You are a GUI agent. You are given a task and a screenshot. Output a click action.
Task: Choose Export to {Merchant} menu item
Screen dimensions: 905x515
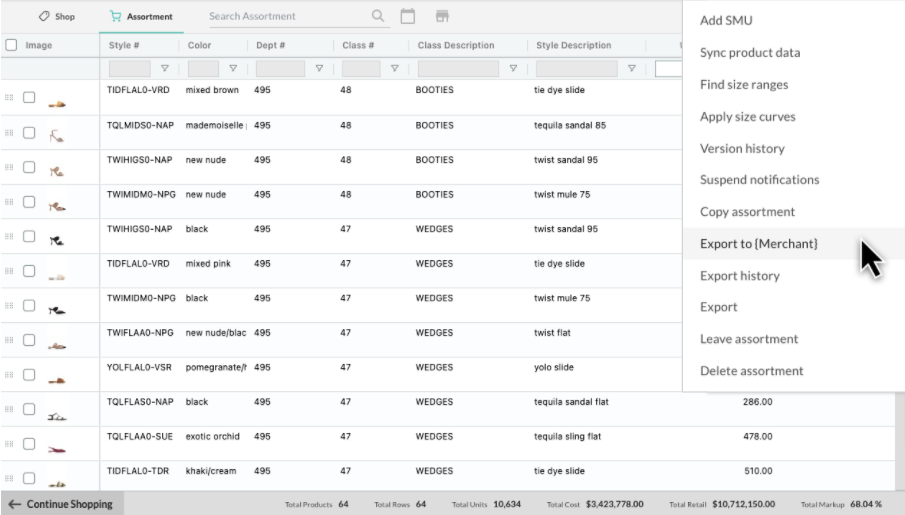point(759,244)
